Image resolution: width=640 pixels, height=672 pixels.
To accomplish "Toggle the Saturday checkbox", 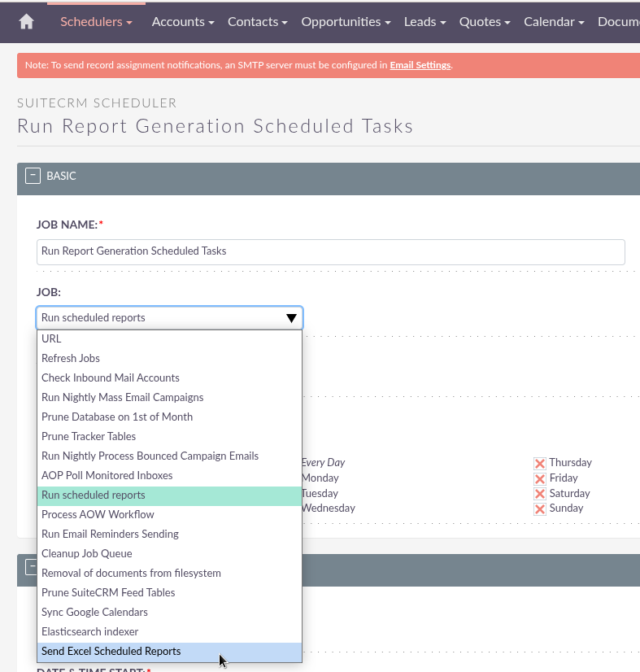I will coord(540,494).
